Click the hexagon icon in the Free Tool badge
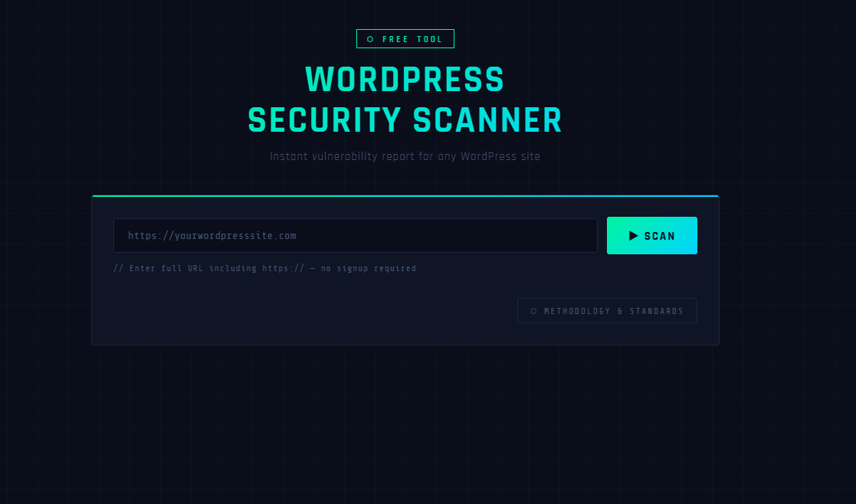The height and width of the screenshot is (504, 856). (x=370, y=39)
